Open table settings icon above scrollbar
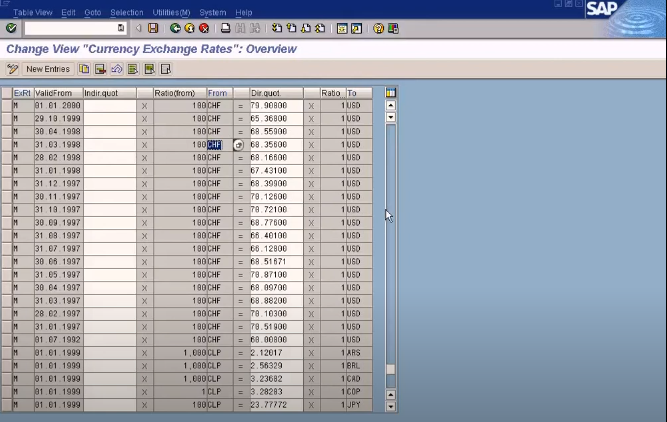The height and width of the screenshot is (422, 667). [x=391, y=92]
